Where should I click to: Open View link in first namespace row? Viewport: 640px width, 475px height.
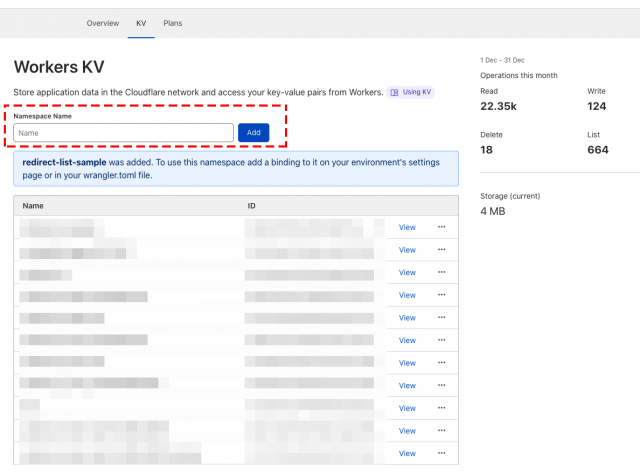(407, 227)
